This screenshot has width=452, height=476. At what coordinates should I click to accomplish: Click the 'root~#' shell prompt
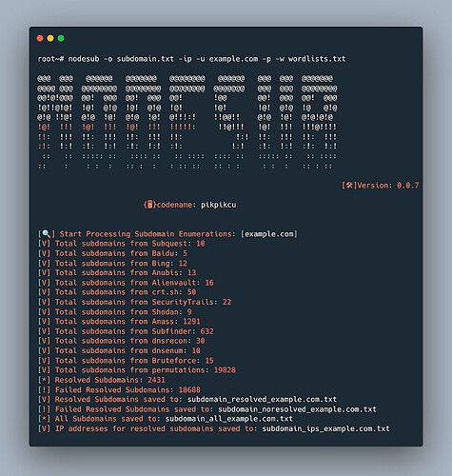click(x=50, y=59)
